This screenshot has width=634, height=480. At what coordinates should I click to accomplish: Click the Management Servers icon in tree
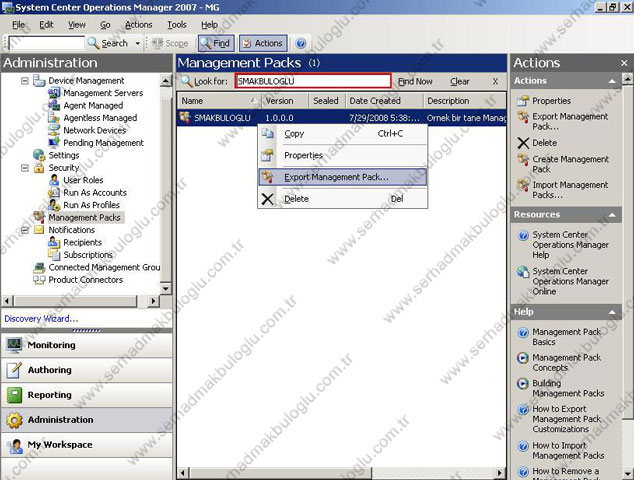click(x=54, y=93)
